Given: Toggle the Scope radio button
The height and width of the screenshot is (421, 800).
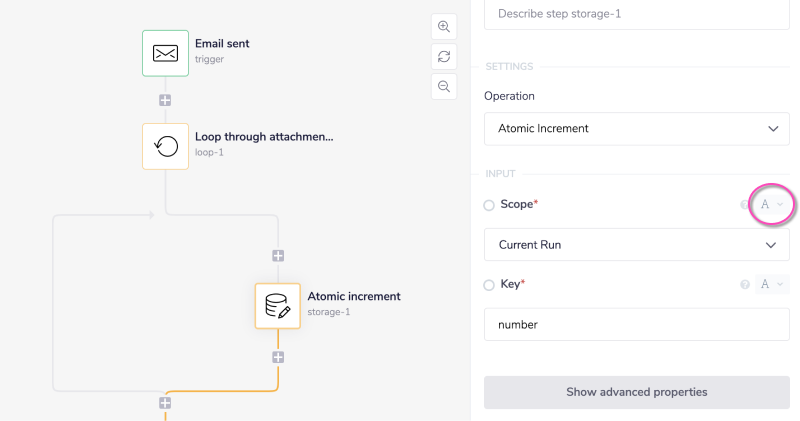Looking at the screenshot, I should [x=489, y=205].
